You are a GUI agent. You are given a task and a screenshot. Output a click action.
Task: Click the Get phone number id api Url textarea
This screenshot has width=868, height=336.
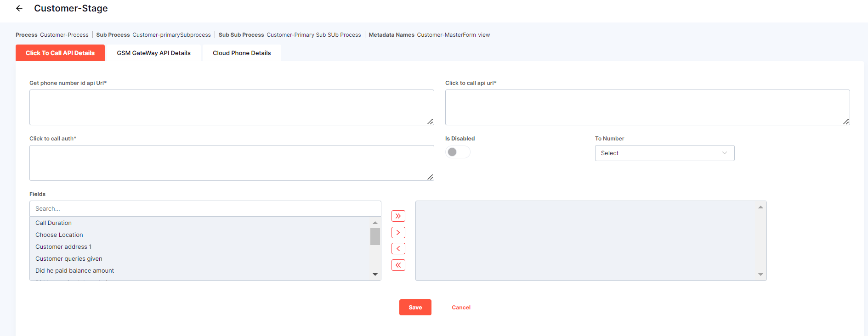coord(232,107)
